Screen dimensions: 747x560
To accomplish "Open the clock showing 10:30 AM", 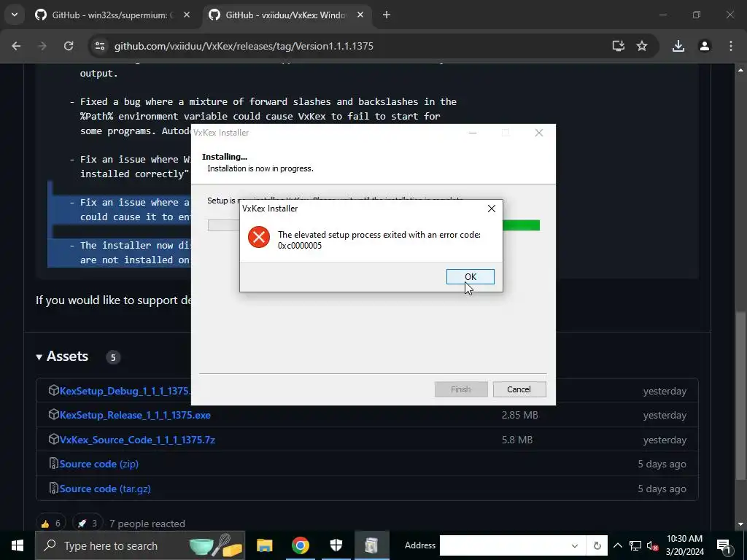I will click(684, 545).
